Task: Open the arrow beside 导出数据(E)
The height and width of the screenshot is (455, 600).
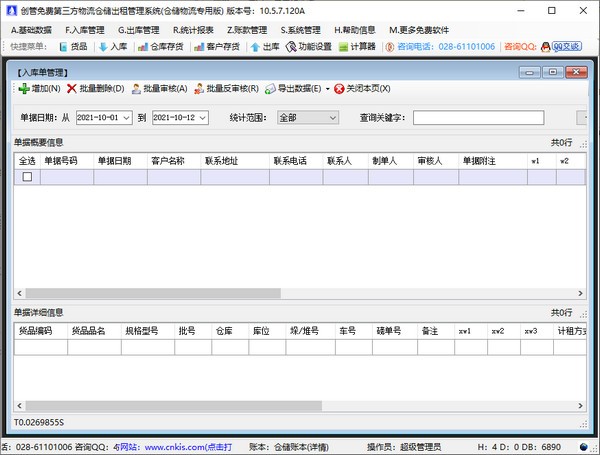Action: [328, 89]
